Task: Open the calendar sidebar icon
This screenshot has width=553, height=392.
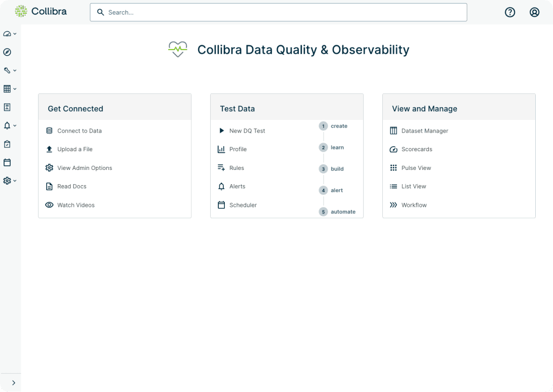Action: (7, 162)
